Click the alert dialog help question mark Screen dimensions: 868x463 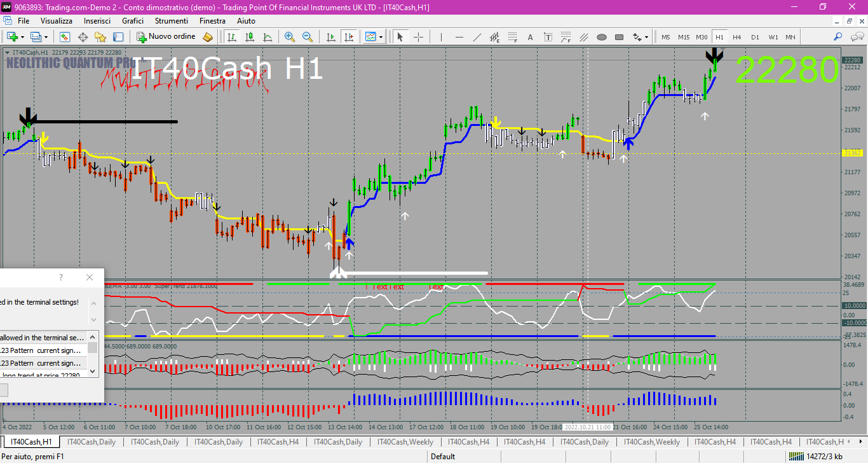pyautogui.click(x=61, y=277)
